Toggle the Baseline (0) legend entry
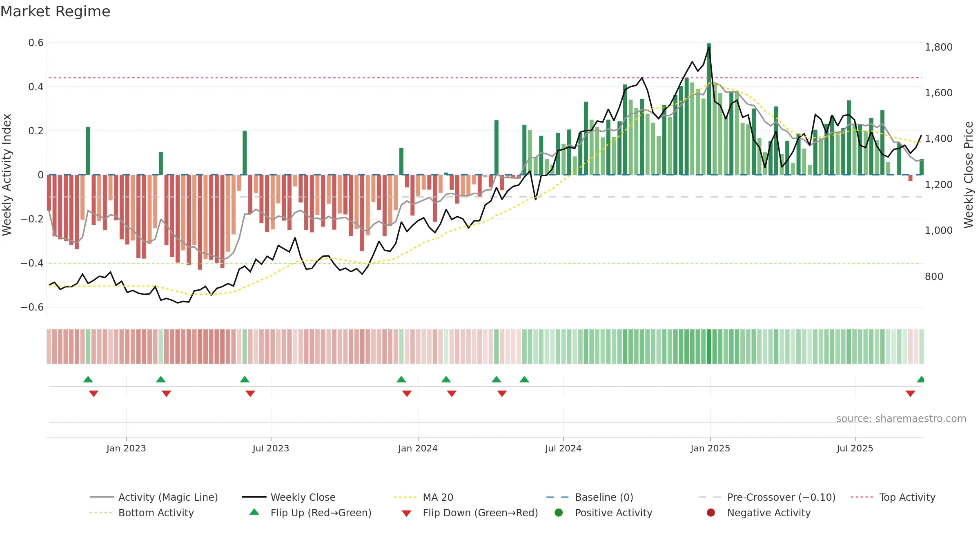 tap(590, 497)
